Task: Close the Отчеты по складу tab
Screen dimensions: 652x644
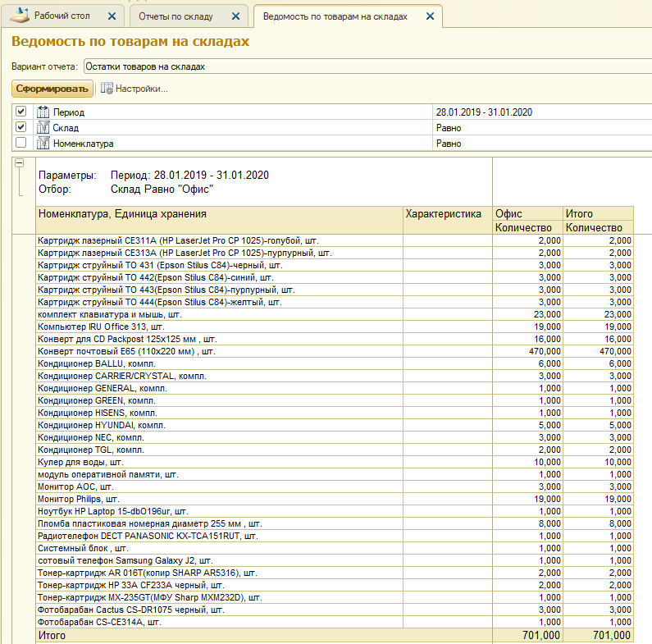Action: [235, 16]
